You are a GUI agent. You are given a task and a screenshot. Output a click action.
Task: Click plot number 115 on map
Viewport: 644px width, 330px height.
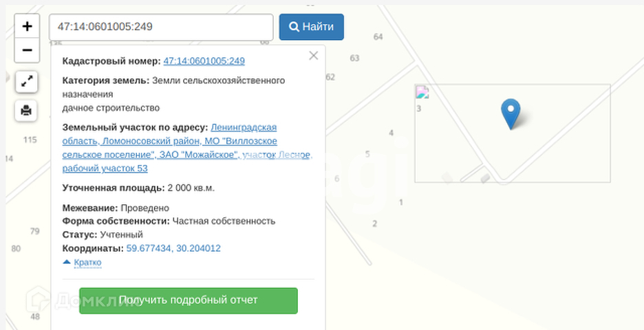(x=30, y=140)
